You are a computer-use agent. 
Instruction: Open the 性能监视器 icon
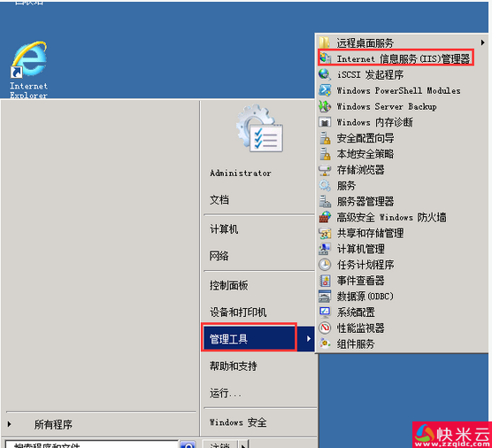tap(325, 328)
